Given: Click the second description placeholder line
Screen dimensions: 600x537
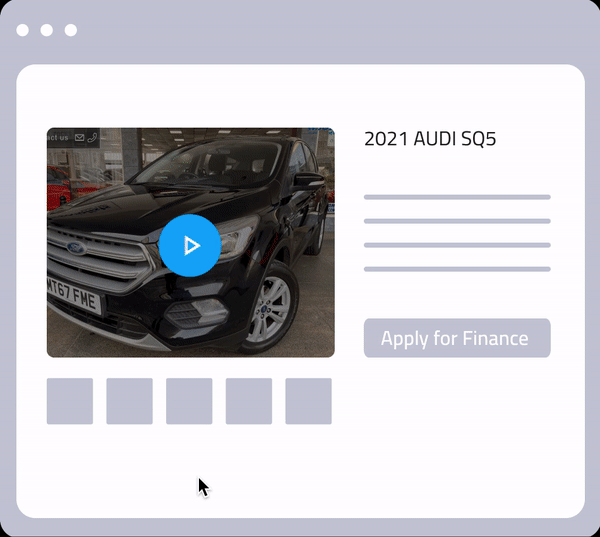Looking at the screenshot, I should (457, 221).
